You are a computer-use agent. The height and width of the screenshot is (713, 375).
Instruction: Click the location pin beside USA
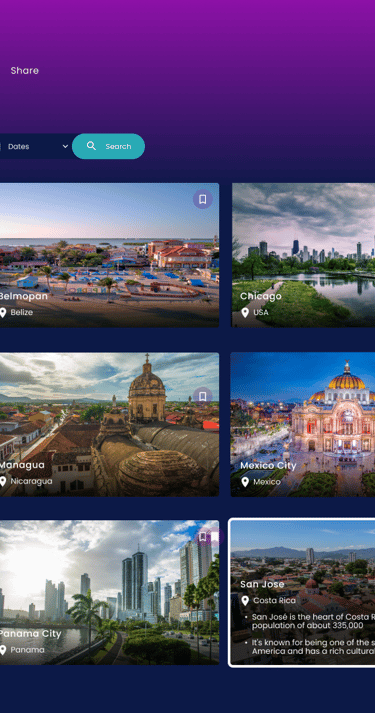click(x=245, y=312)
